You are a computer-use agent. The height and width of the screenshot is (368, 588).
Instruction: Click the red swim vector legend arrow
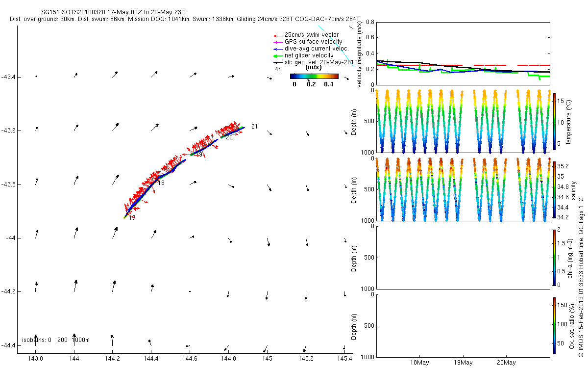[x=277, y=35]
